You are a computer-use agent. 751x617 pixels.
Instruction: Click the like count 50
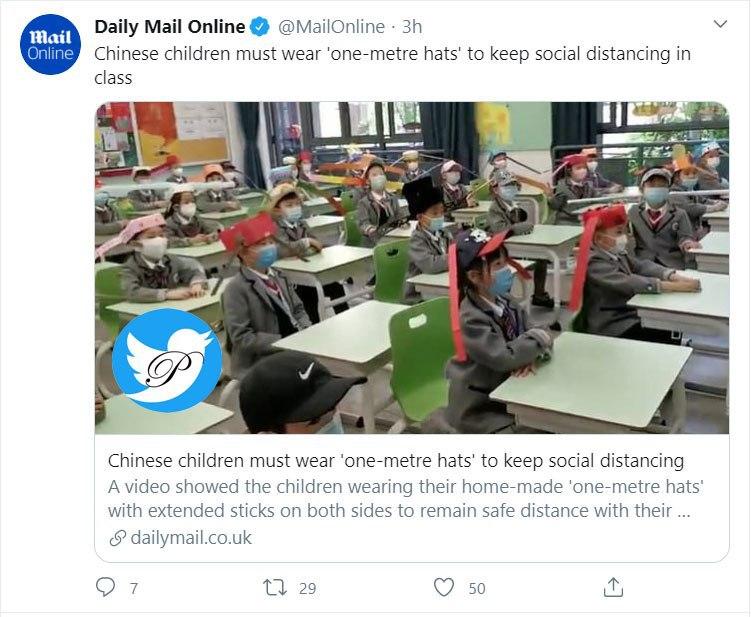477,588
